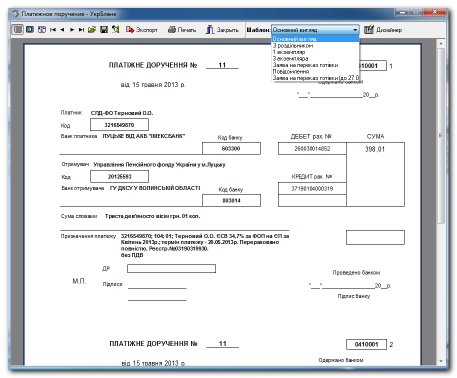Click the Экспорт button

click(x=142, y=30)
